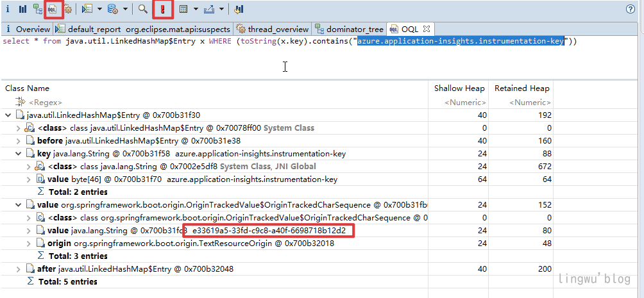
Task: Open the Dominator Tree toolbar icon
Action: click(37, 9)
